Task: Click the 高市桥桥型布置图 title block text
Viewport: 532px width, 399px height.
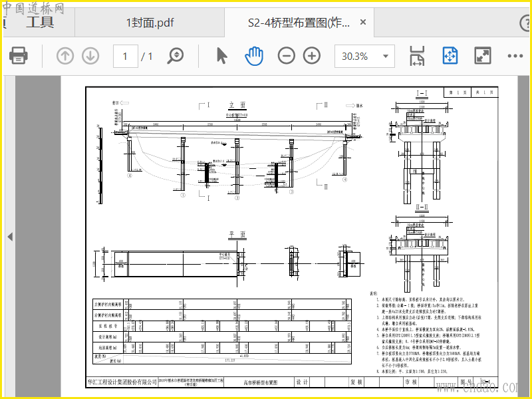Action: (260, 382)
